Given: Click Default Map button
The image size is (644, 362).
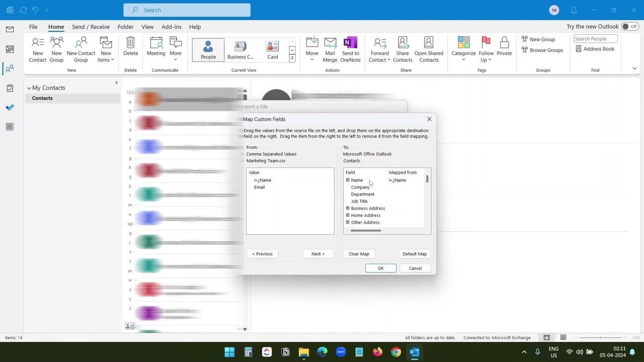Looking at the screenshot, I should 415,254.
